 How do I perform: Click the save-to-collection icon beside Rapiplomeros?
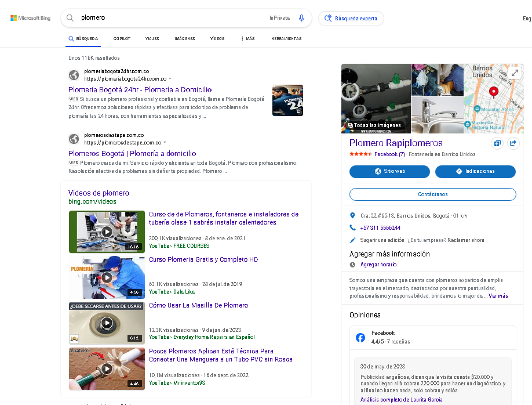(497, 143)
